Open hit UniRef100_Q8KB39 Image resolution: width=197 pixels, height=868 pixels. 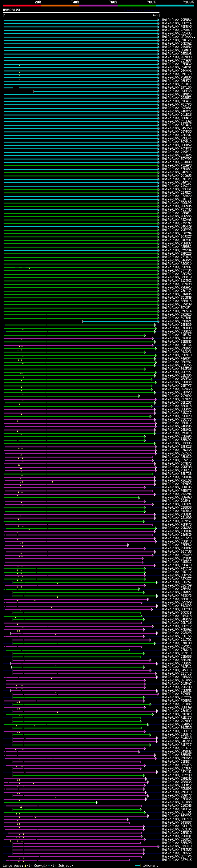tap(177, 325)
